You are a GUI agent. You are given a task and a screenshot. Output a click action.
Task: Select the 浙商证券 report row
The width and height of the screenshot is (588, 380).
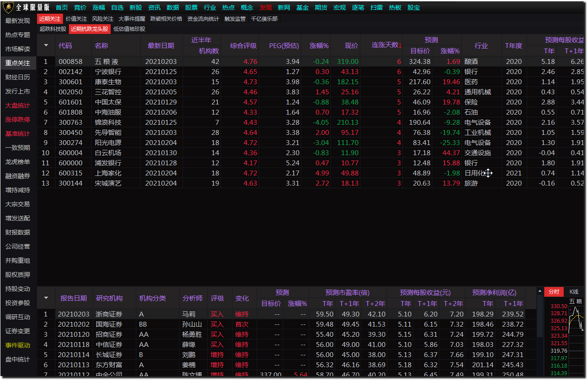coord(287,314)
